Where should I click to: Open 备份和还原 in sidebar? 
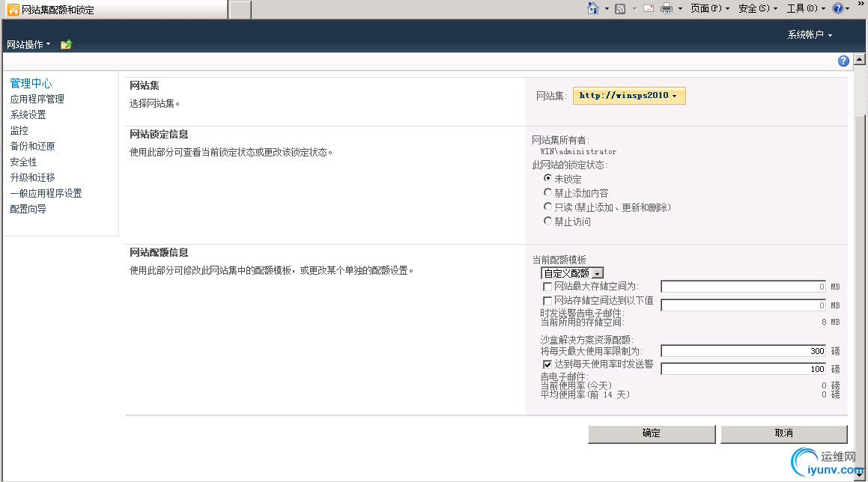[x=33, y=146]
